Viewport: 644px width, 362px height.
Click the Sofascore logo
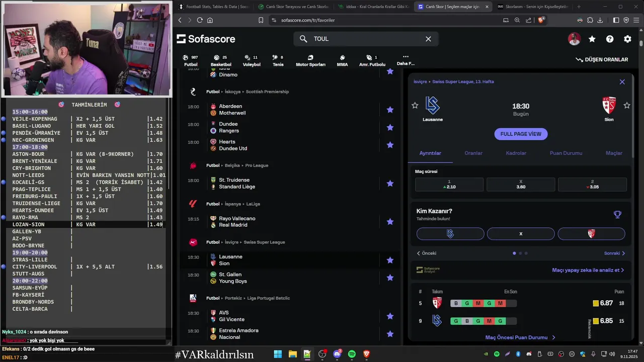click(x=206, y=39)
